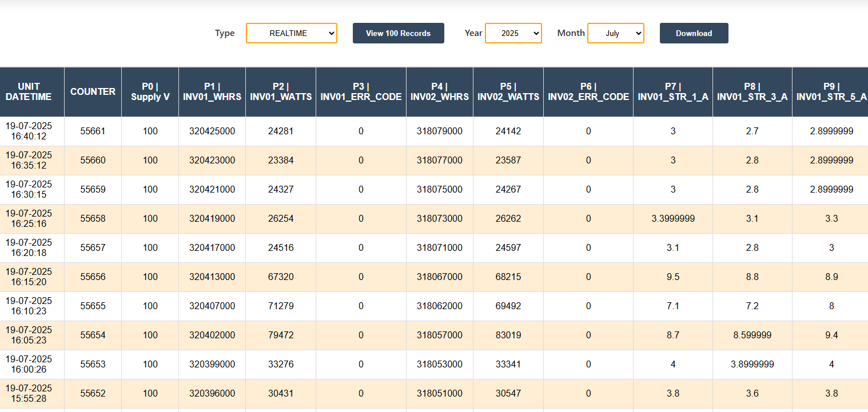Screen dimensions: 868x412
Task: Click counter value 55655
Action: pyautogui.click(x=93, y=306)
